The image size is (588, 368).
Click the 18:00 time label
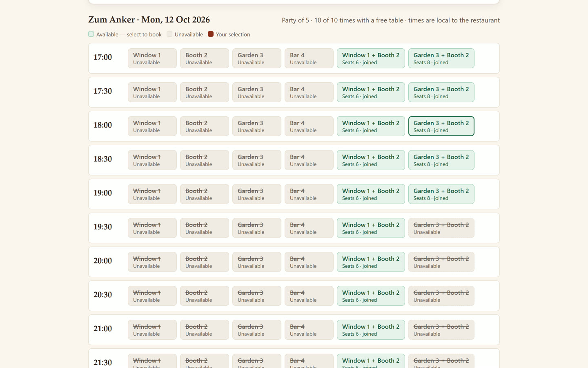point(102,125)
